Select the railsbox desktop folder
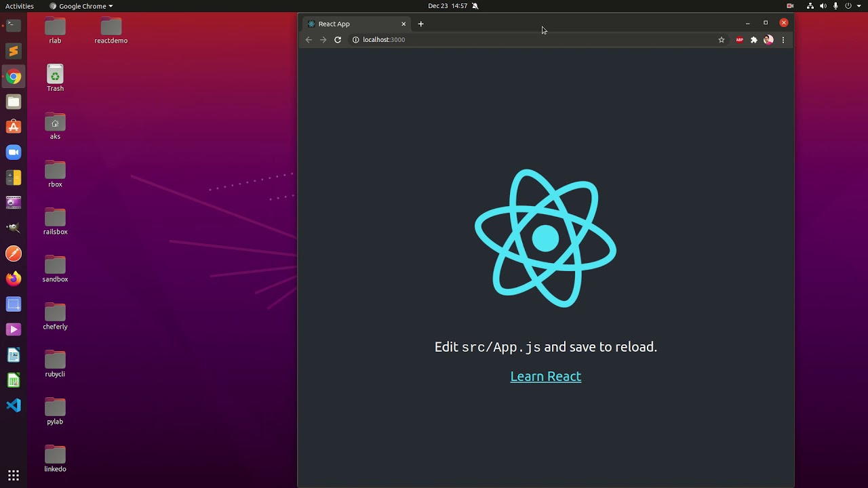Viewport: 868px width, 488px height. click(55, 222)
